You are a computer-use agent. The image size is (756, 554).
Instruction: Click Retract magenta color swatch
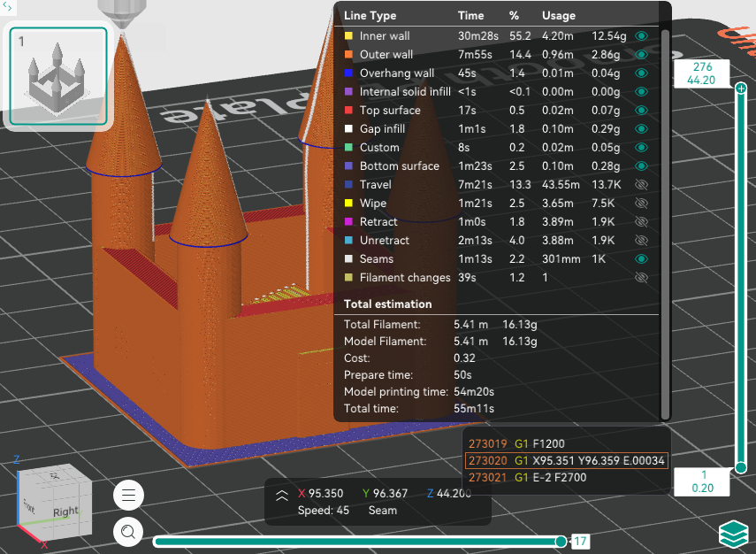pos(348,221)
